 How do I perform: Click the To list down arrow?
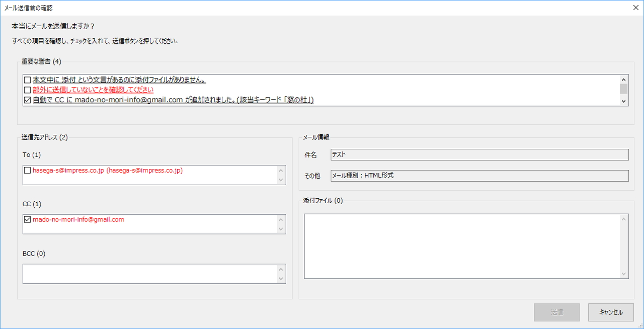click(x=282, y=179)
